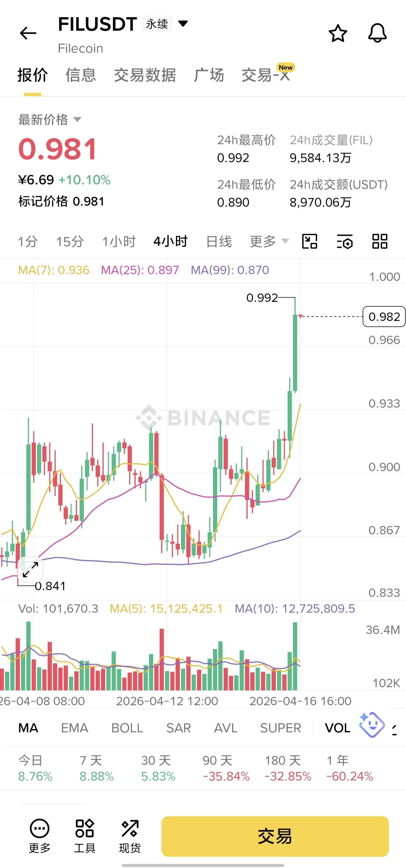Tap the 0.992 high price annotation
Screen dimensions: 406x868
262,298
